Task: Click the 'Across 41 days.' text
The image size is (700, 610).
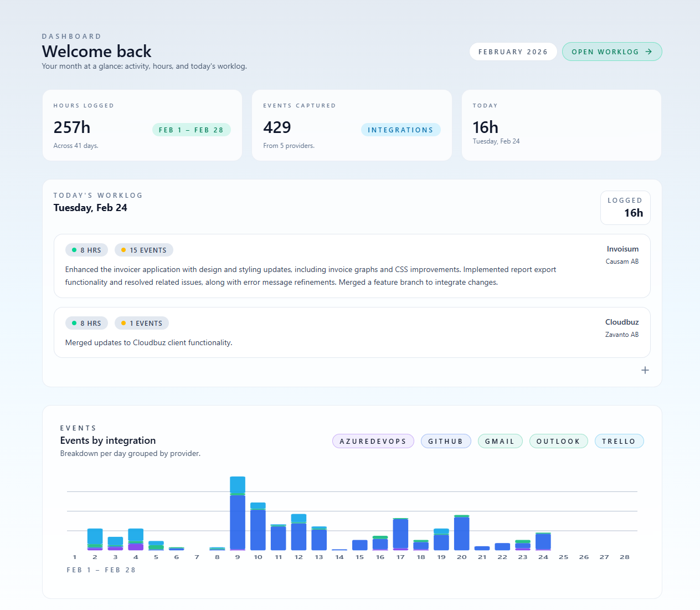Action: tap(76, 146)
